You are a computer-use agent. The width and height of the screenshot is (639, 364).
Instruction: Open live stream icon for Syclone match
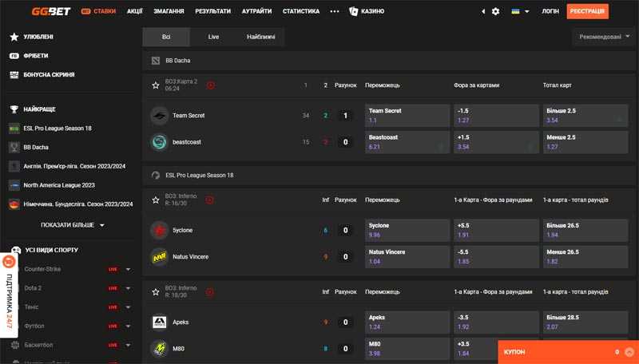(x=209, y=200)
